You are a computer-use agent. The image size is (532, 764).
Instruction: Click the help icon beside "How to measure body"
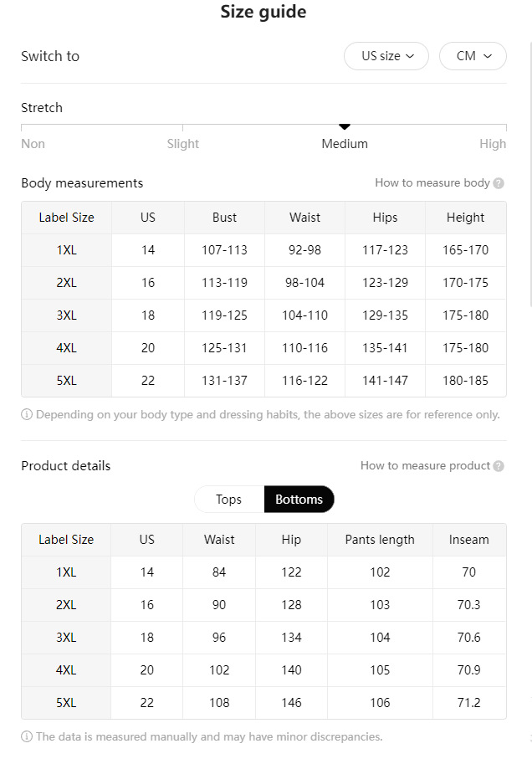tap(499, 183)
